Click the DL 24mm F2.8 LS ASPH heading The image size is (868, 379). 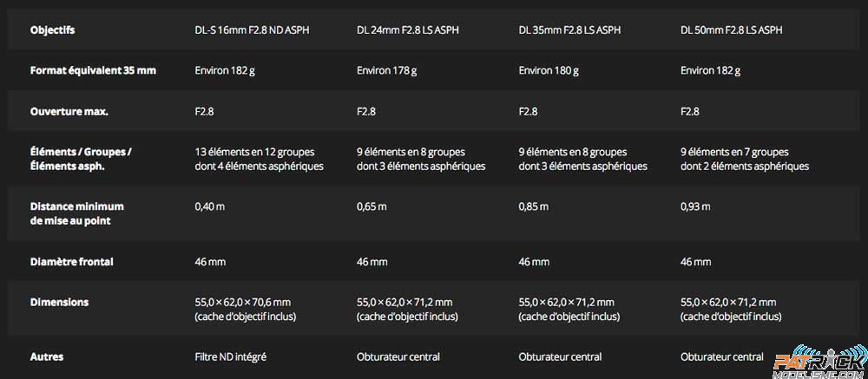tap(407, 29)
